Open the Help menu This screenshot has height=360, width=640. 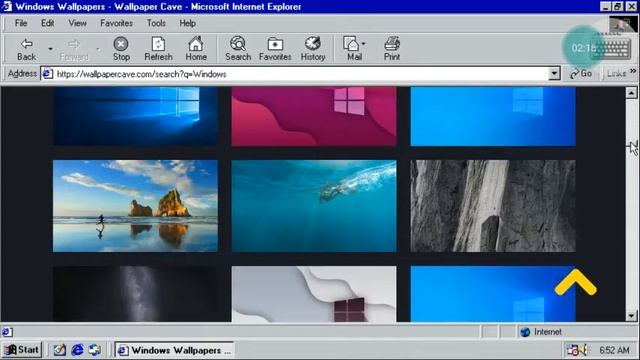pyautogui.click(x=187, y=23)
